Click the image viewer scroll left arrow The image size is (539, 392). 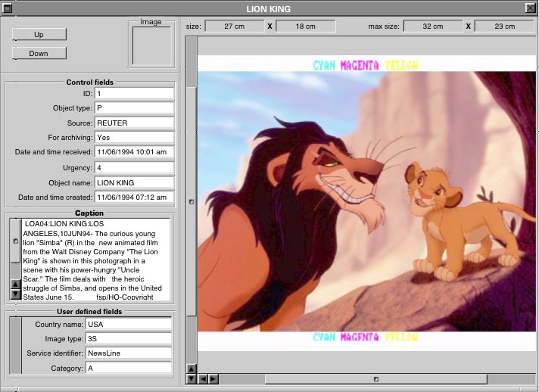click(x=203, y=379)
